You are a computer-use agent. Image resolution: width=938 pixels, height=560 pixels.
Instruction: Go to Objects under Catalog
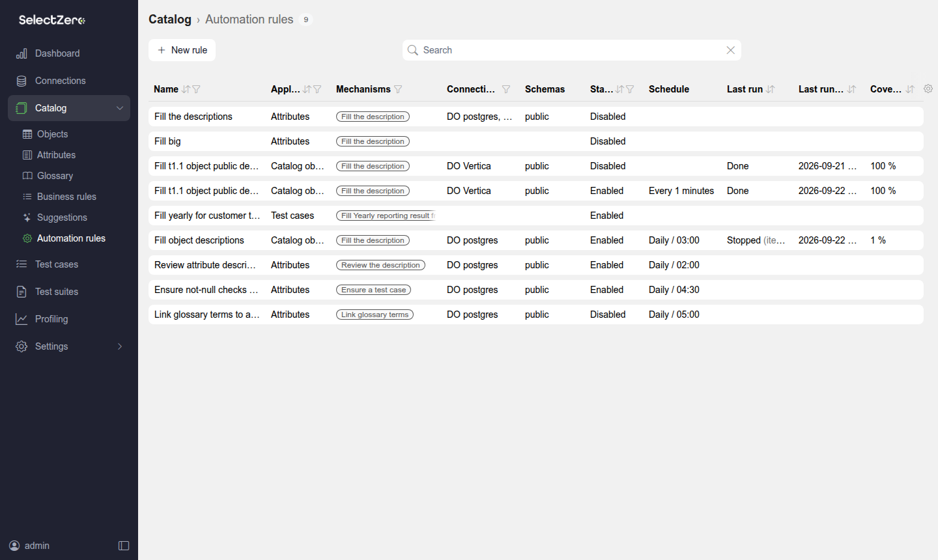[52, 134]
